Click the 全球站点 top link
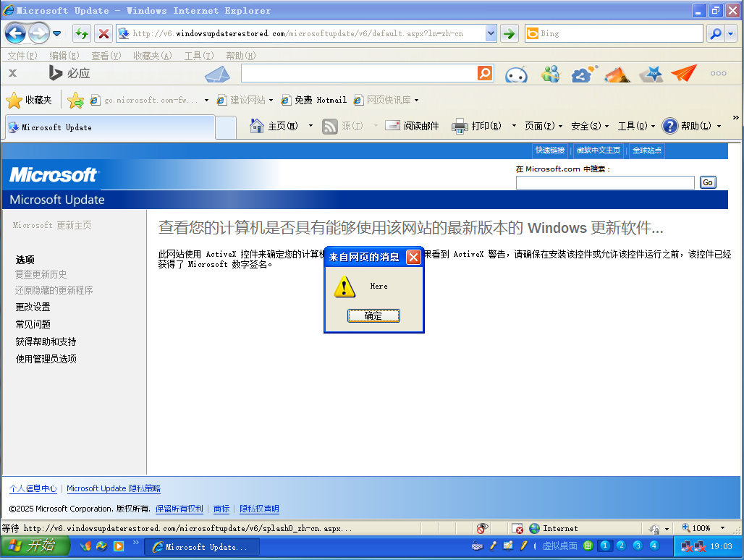 [647, 150]
